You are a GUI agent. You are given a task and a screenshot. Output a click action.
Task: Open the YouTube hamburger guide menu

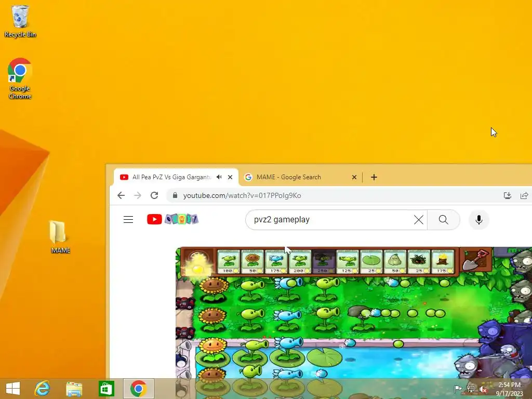tap(128, 220)
